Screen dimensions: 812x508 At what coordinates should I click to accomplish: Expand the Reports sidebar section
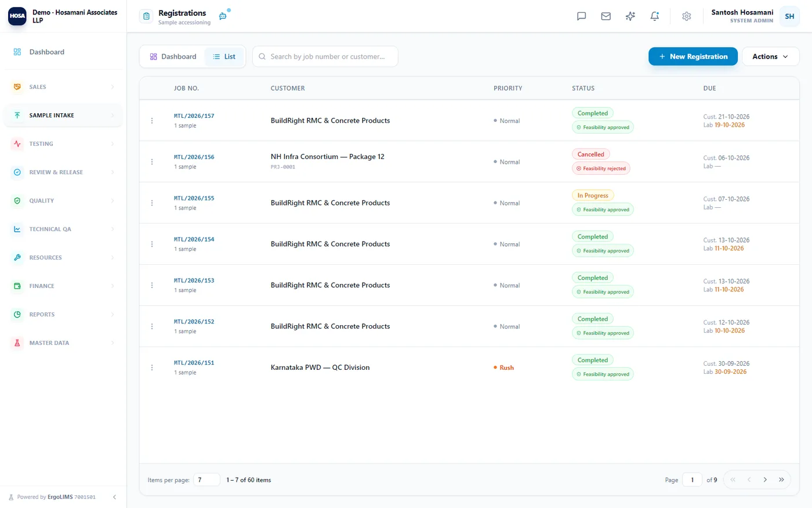[x=63, y=315]
